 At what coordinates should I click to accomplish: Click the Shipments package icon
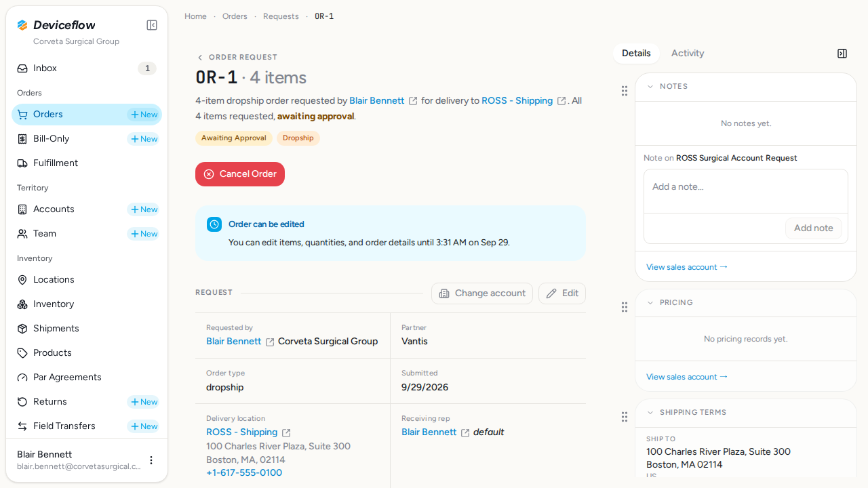pyautogui.click(x=22, y=329)
